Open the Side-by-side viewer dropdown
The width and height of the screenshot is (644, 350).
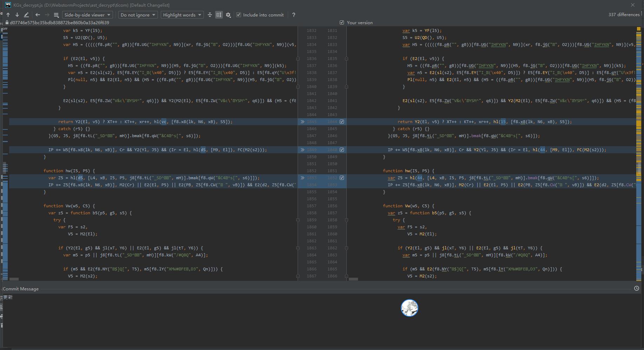[87, 15]
